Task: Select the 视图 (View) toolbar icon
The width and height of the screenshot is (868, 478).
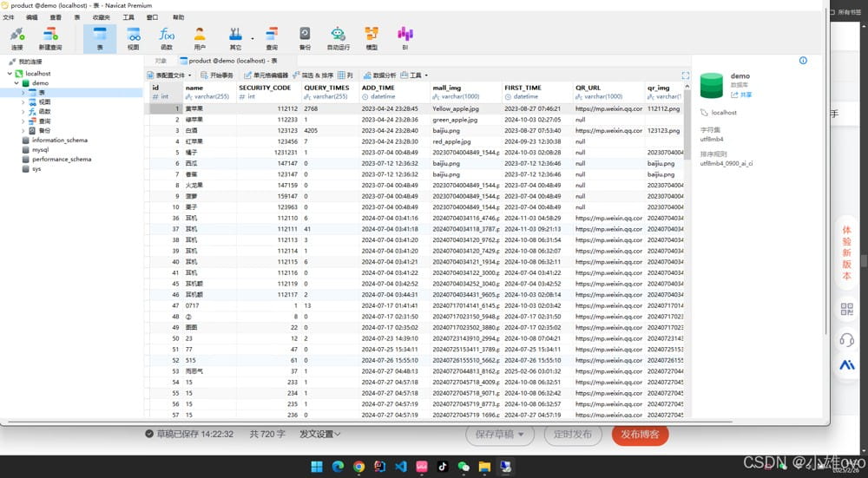Action: coord(133,37)
